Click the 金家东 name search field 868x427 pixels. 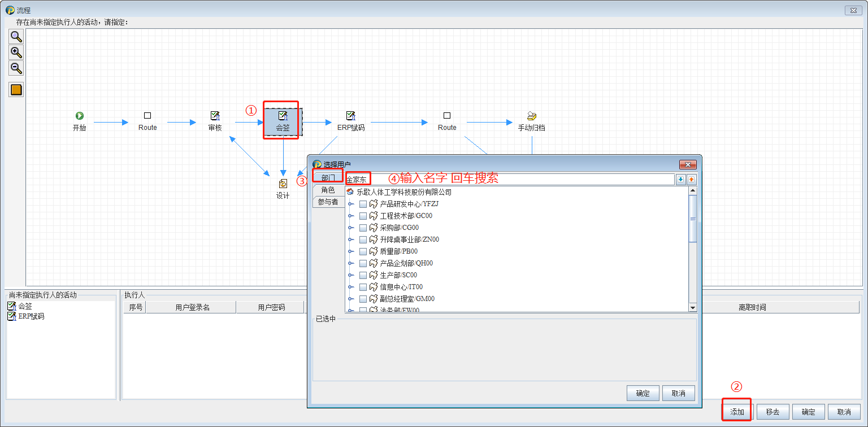click(357, 178)
